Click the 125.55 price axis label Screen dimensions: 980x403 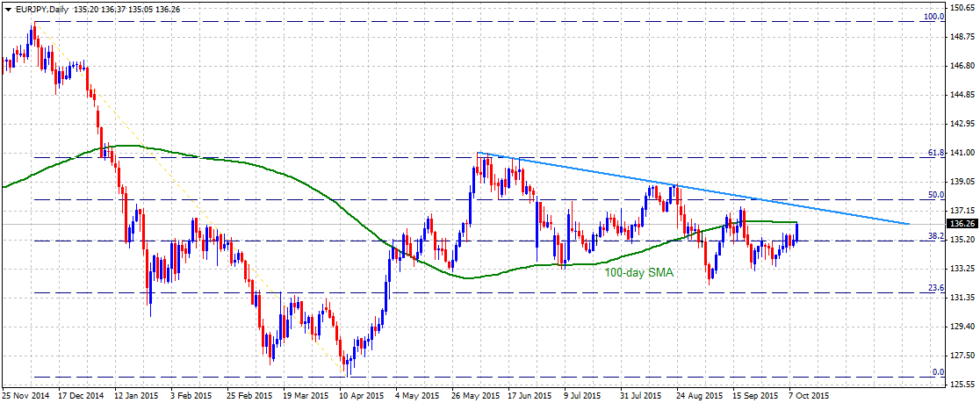962,385
